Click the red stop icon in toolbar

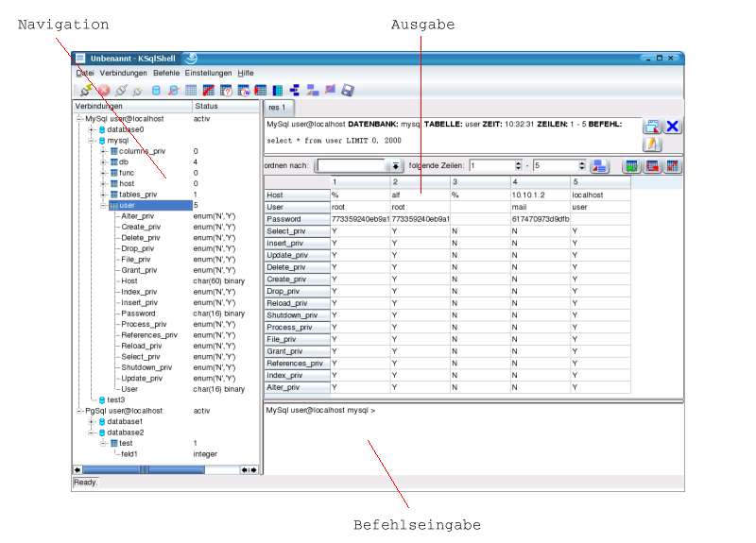[x=103, y=91]
